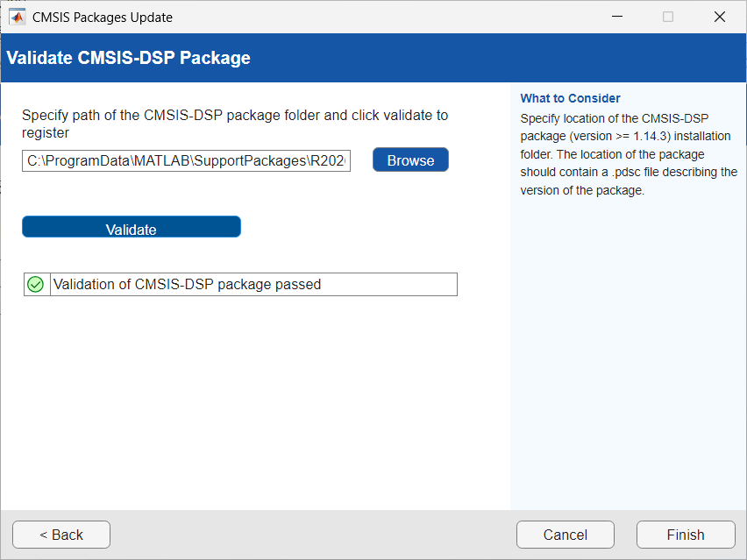Viewport: 747px width, 560px height.
Task: Minimize the CMSIS Packages Update window
Action: coord(617,17)
